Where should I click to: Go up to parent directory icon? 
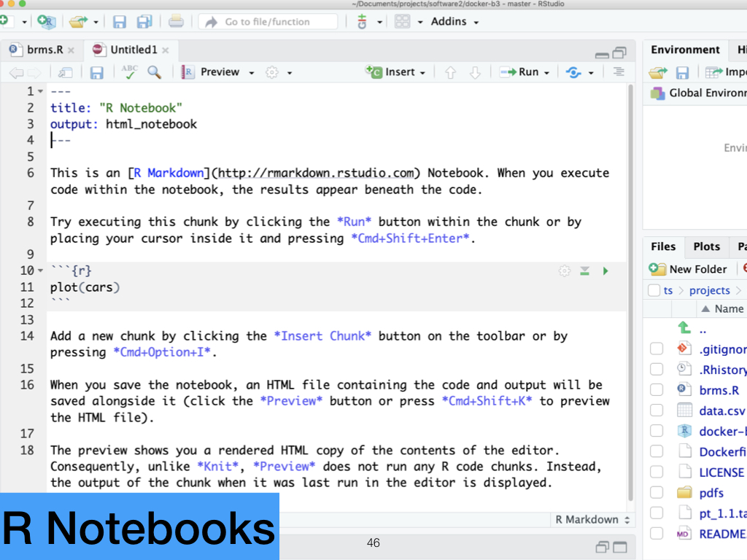tap(684, 327)
